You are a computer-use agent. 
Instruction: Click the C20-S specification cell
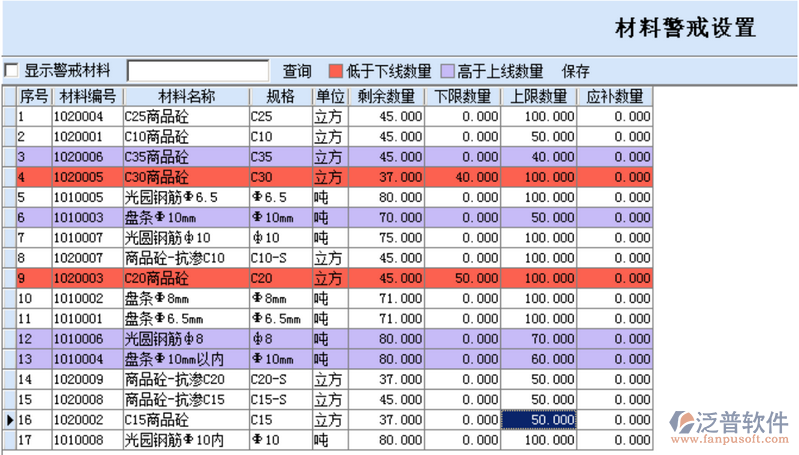coord(281,379)
